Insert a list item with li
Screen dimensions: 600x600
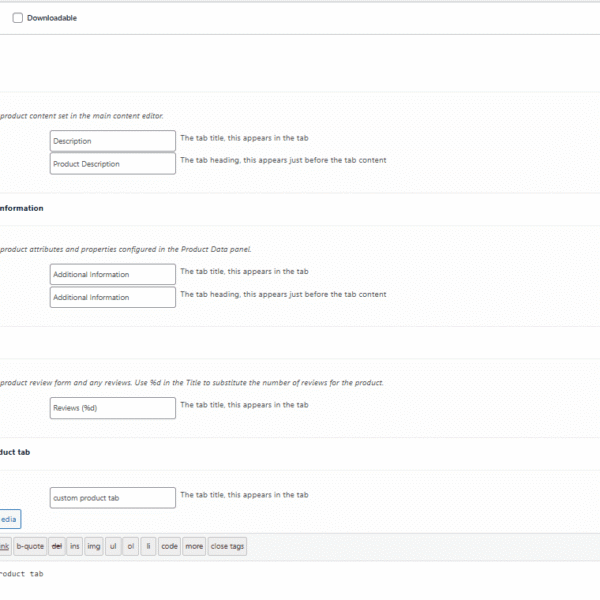pyautogui.click(x=148, y=546)
